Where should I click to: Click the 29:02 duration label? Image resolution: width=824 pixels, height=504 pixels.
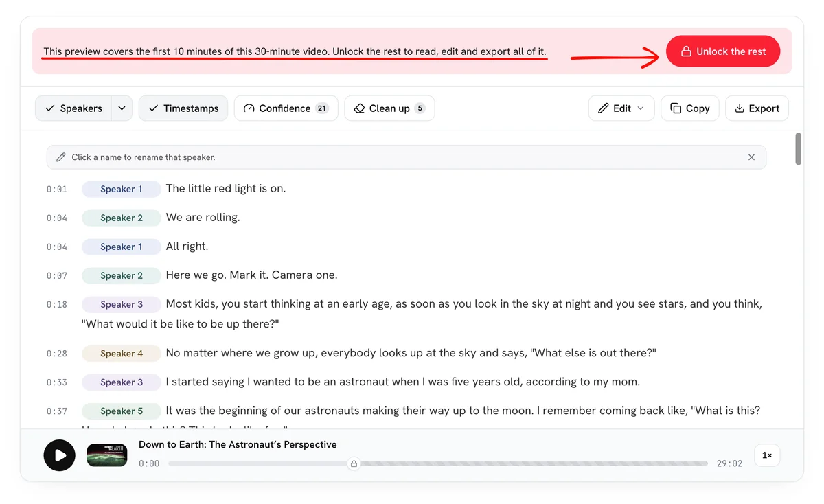(729, 463)
